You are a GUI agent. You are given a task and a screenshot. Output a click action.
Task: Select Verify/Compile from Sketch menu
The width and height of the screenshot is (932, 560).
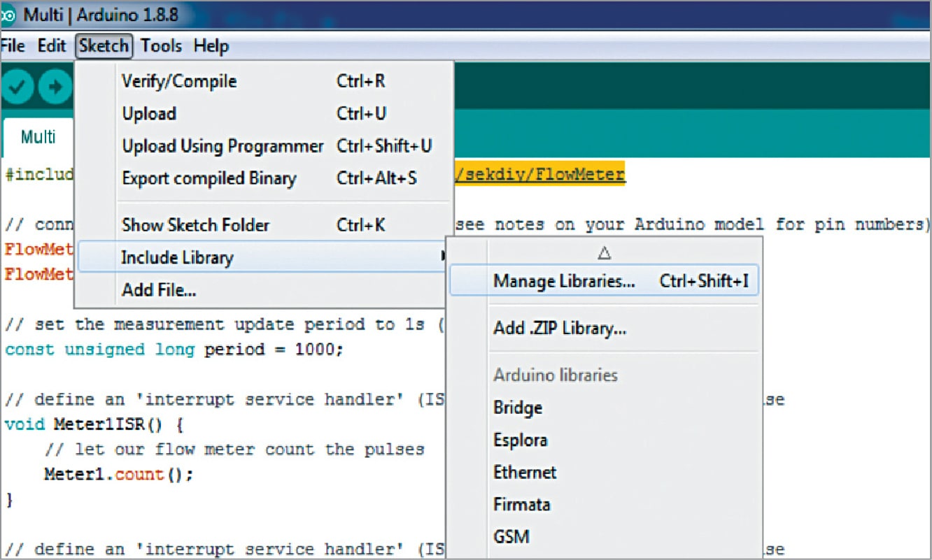pos(179,81)
